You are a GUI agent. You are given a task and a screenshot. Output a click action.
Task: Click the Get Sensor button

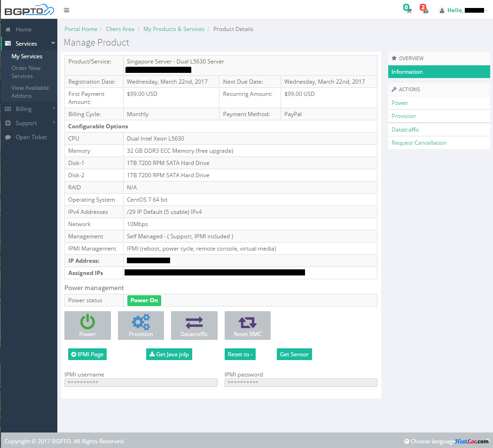point(294,354)
